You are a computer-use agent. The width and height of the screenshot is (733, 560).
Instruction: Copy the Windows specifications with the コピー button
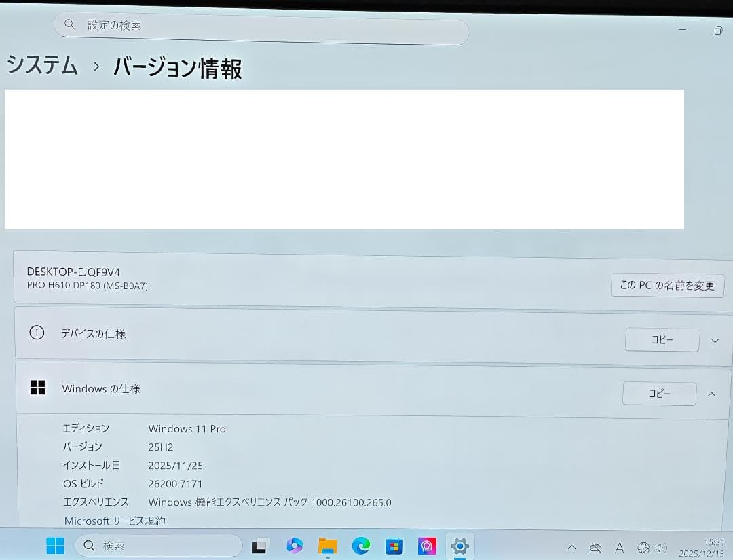(x=658, y=394)
